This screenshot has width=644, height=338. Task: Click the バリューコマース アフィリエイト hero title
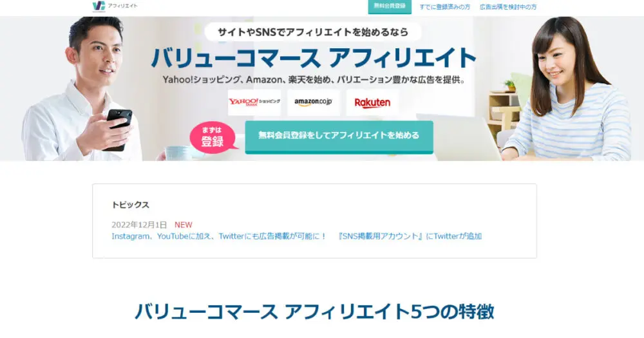point(314,57)
